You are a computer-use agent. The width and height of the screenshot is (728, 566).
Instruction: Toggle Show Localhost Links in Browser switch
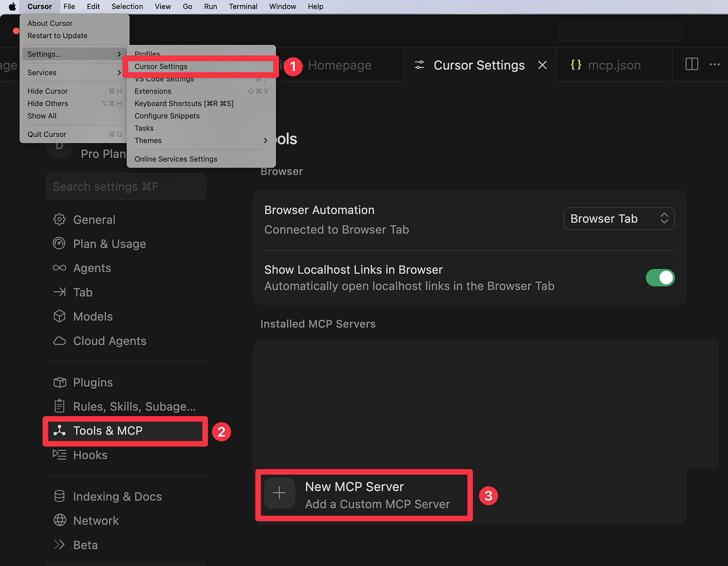click(660, 277)
